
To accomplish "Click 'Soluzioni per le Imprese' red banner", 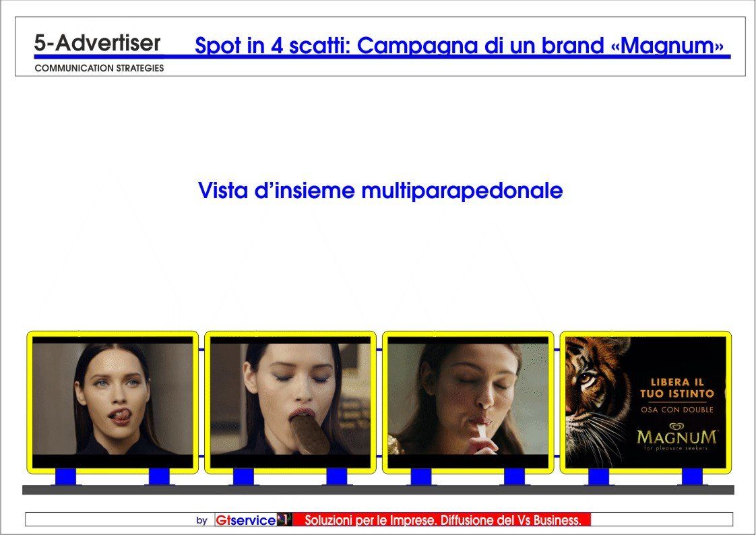I will (441, 520).
